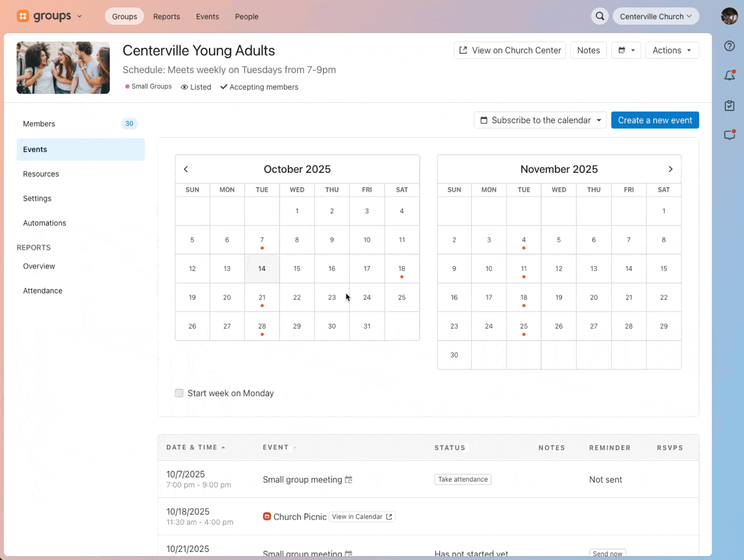This screenshot has height=560, width=744.
Task: Click Create a new event button
Action: coord(655,120)
